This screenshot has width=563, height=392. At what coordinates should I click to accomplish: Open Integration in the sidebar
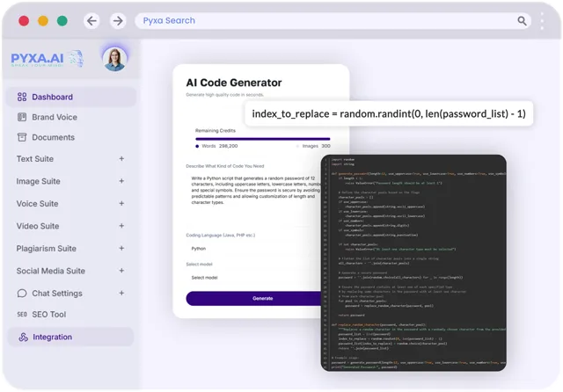70,337
